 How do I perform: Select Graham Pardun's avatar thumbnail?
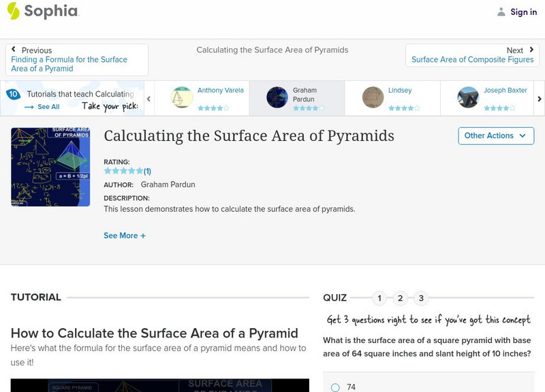coord(277,97)
